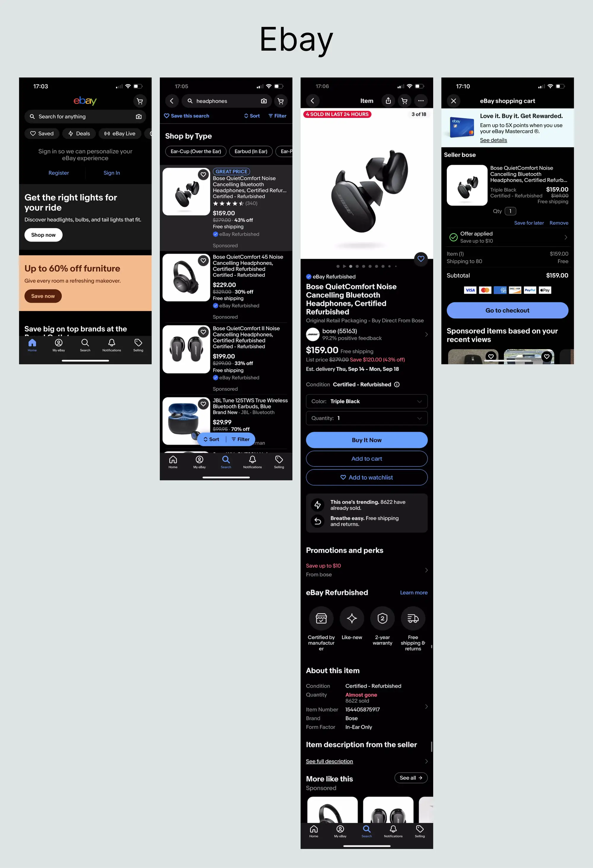593x868 pixels.
Task: Select the Earbud In-Ear filter tab
Action: (x=250, y=151)
